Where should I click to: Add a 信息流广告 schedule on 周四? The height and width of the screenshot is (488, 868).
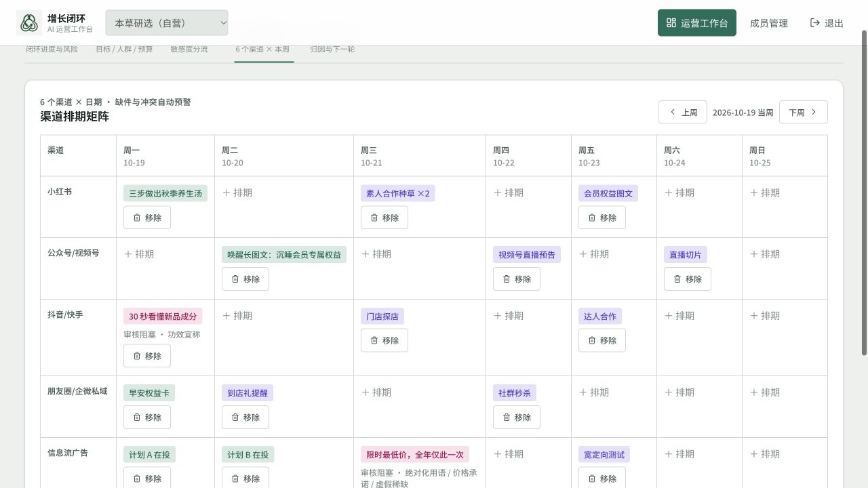(509, 454)
